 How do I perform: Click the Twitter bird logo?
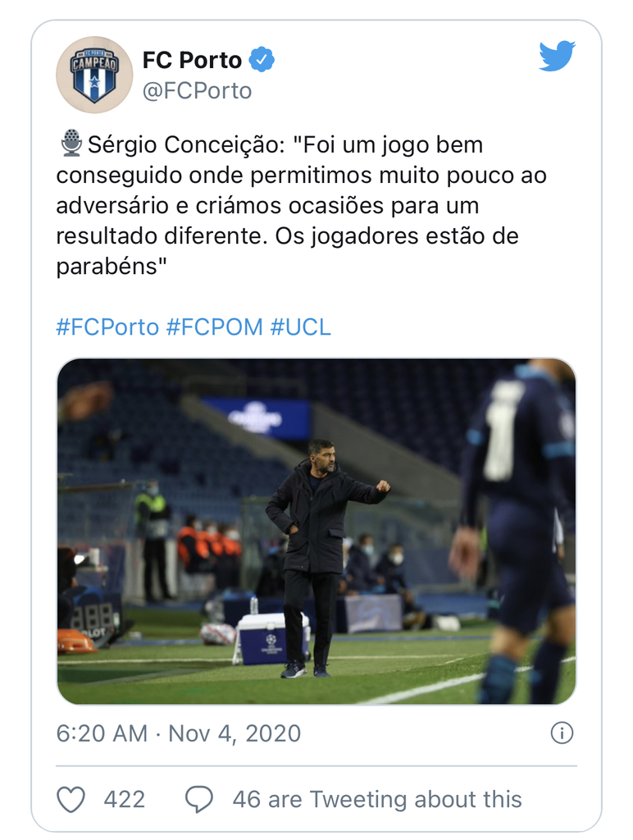[557, 56]
